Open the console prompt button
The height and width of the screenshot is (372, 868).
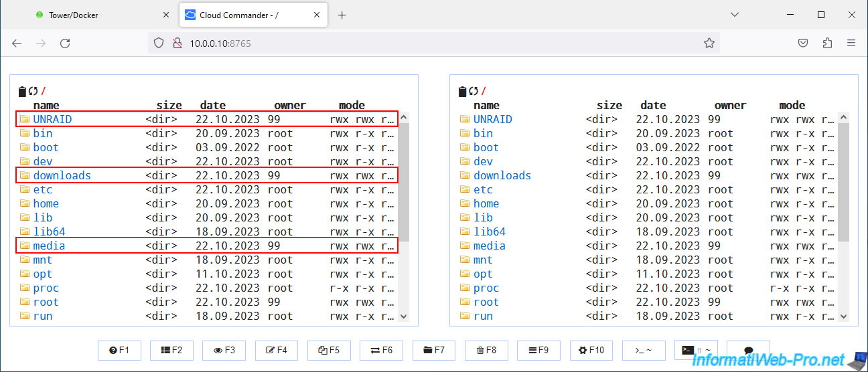644,351
